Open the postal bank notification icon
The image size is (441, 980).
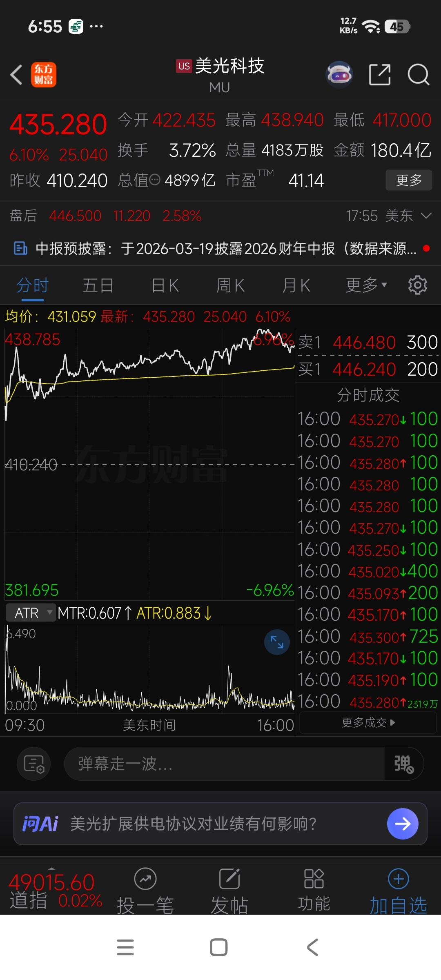(76, 27)
